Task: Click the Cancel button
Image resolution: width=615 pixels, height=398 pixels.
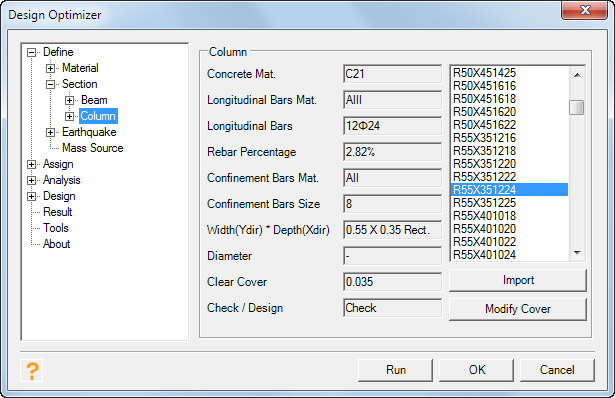Action: click(x=557, y=370)
